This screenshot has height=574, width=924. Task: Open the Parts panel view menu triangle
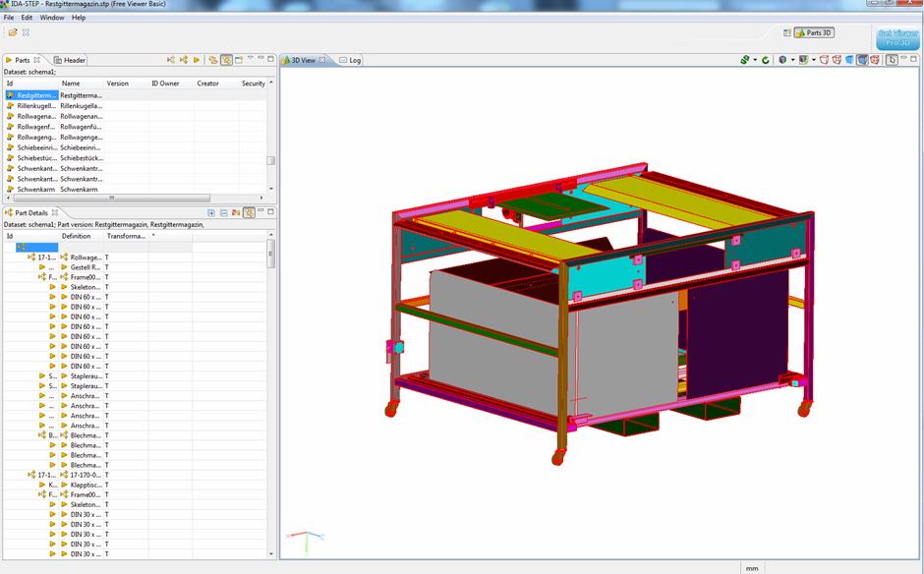pos(250,59)
